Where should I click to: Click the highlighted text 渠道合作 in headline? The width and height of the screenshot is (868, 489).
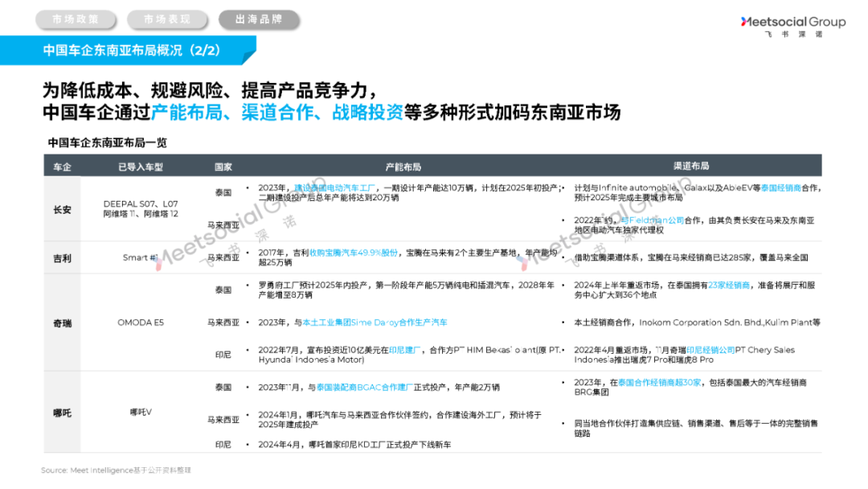tap(277, 113)
